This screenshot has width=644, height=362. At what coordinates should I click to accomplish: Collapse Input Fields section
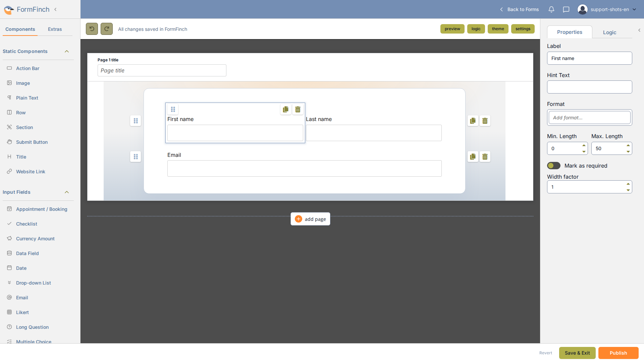[67, 192]
